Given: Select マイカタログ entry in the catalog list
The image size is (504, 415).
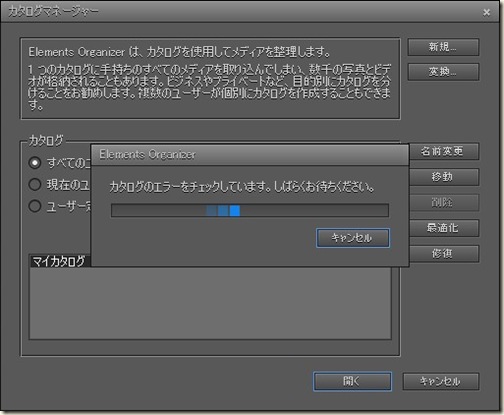Looking at the screenshot, I should point(59,261).
